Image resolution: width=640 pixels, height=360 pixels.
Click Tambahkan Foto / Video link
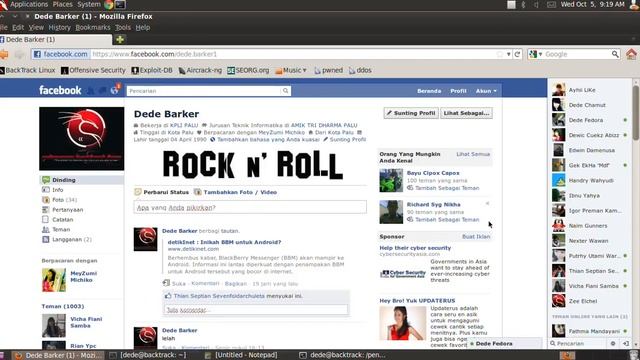(240, 192)
